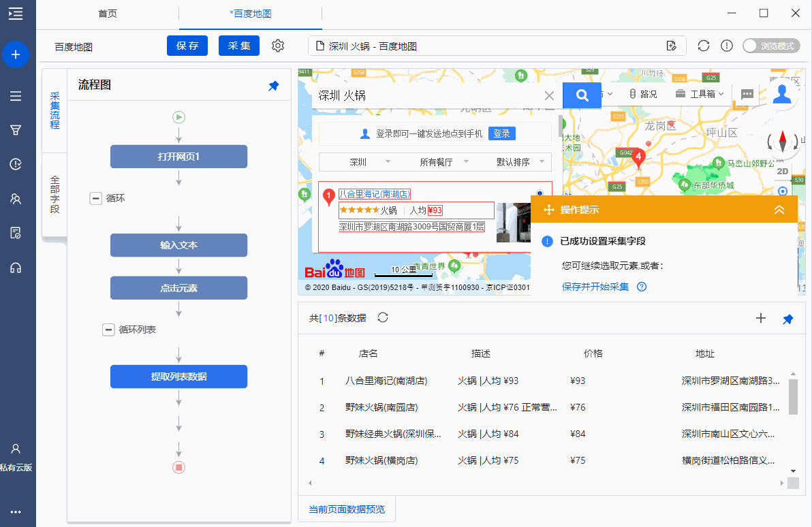Click the data table vertical scrollbar

pos(793,396)
